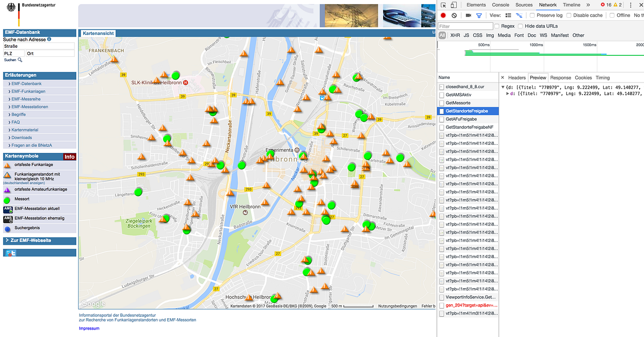
Task: Select the closedhand_8_8.cur request row
Action: point(468,86)
